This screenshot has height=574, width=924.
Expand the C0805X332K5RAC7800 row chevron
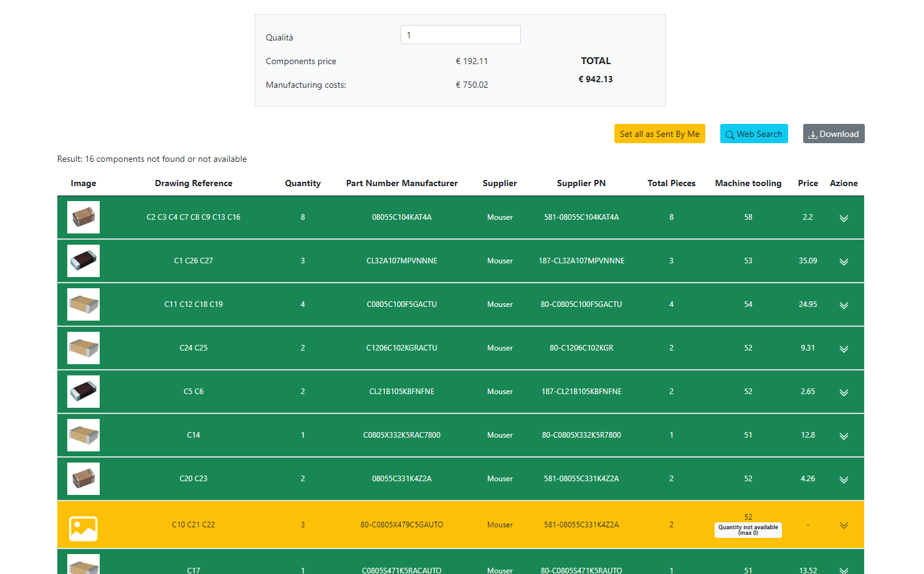tap(844, 436)
